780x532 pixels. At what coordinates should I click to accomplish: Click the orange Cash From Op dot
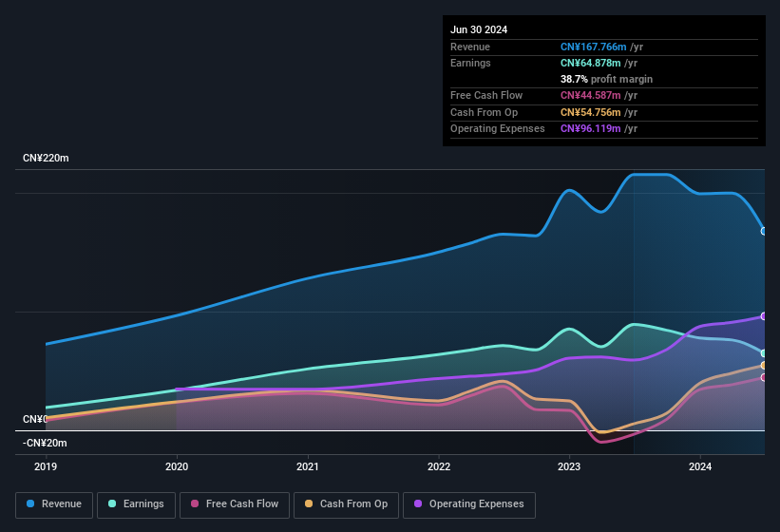(x=310, y=504)
